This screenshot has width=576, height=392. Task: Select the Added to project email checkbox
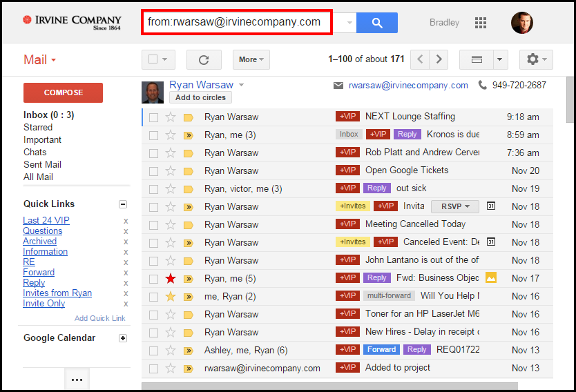[x=153, y=369]
